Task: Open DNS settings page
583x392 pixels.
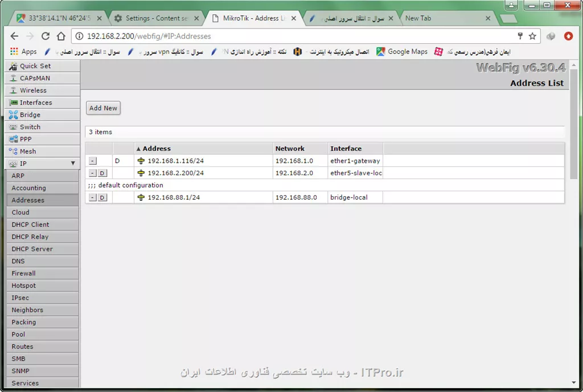Action: click(42, 261)
